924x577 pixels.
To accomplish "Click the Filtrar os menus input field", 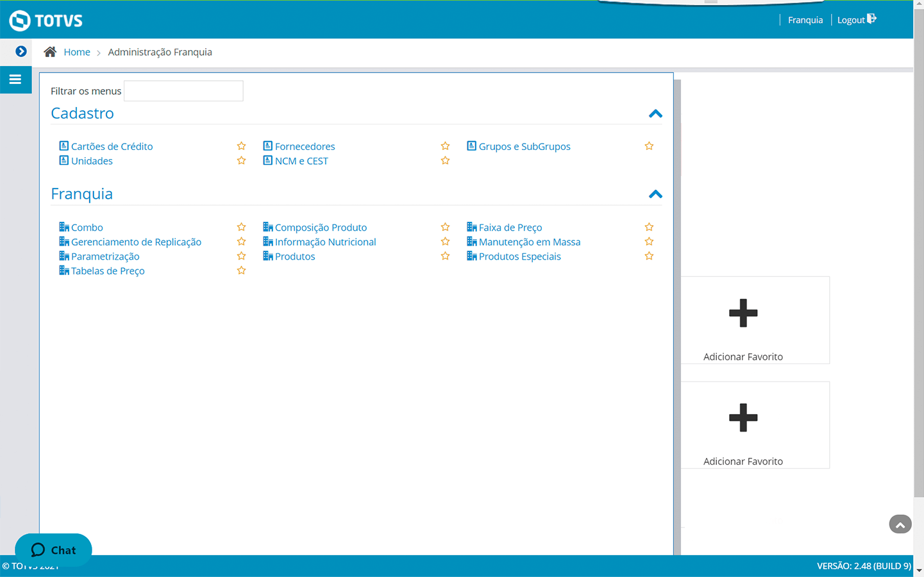I will [183, 91].
